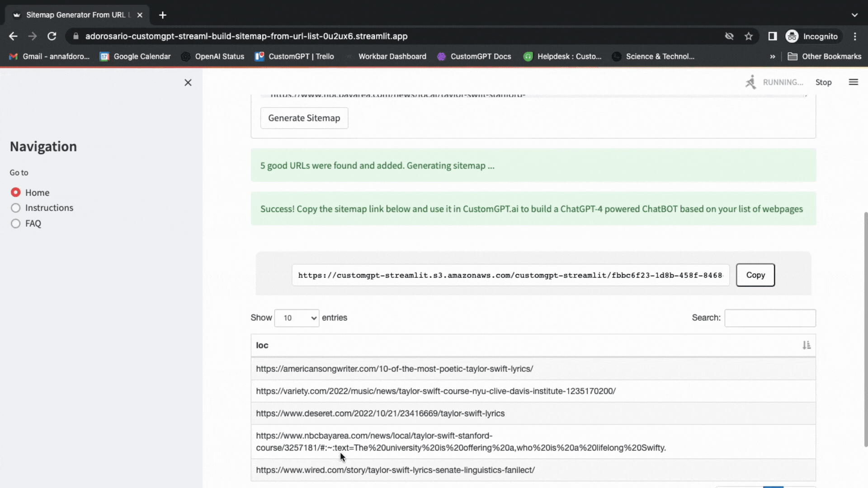Viewport: 868px width, 488px height.
Task: Open Streamlit hamburger menu
Action: [853, 82]
